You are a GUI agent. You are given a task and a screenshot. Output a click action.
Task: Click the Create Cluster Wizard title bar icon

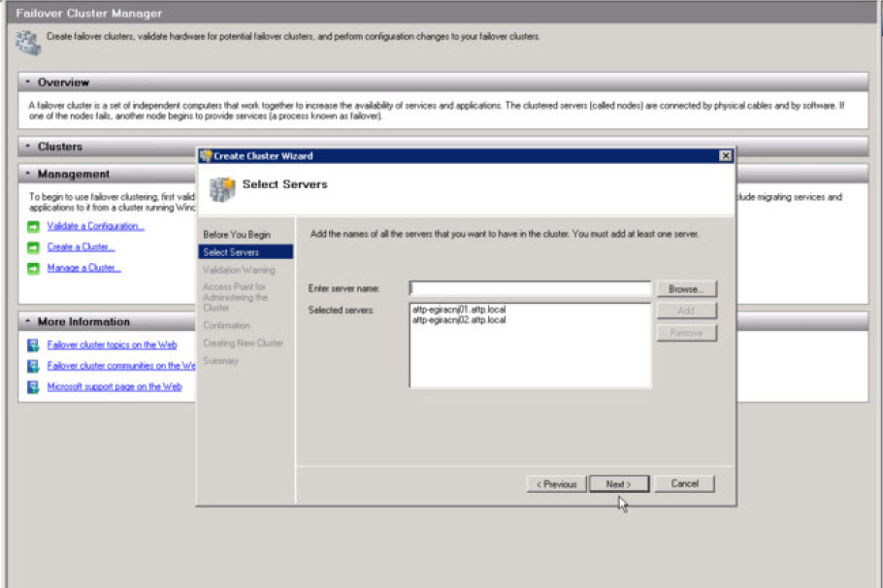coord(206,156)
